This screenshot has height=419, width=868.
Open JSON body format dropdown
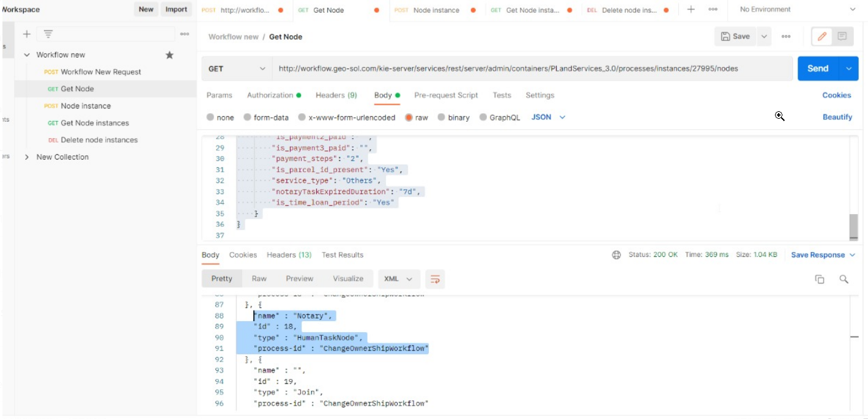coord(548,117)
